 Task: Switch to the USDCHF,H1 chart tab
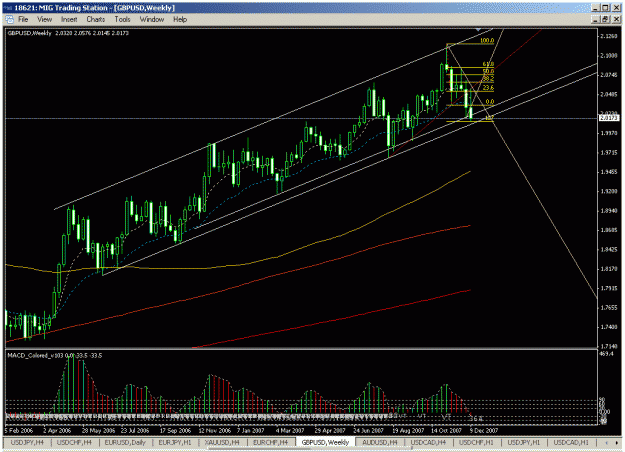coord(476,442)
